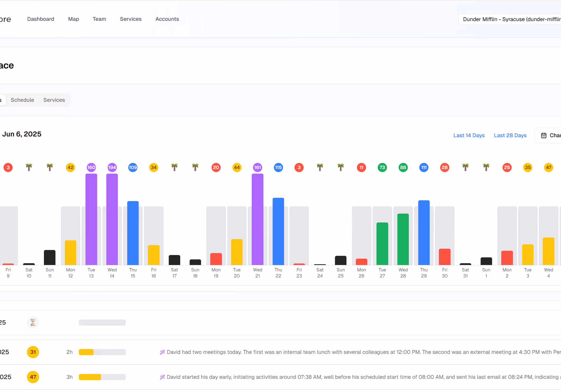The width and height of the screenshot is (561, 392).
Task: Switch to the Schedule tab
Action: [x=22, y=100]
